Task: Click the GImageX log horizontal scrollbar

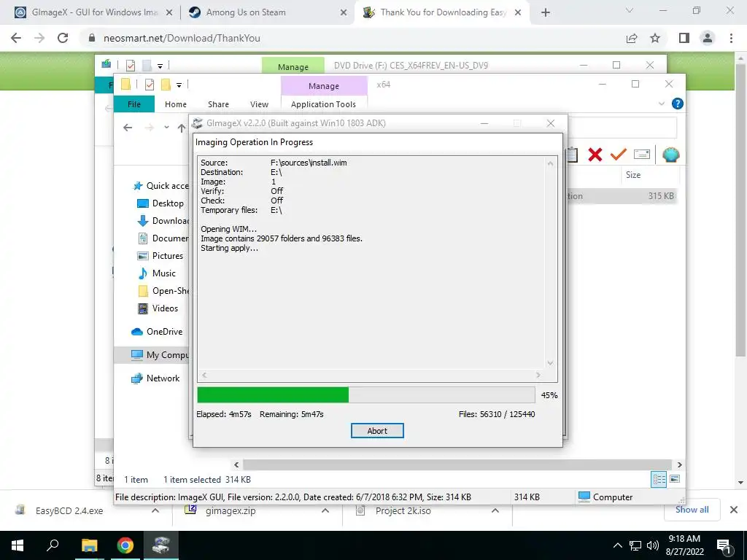Action: tap(371, 376)
